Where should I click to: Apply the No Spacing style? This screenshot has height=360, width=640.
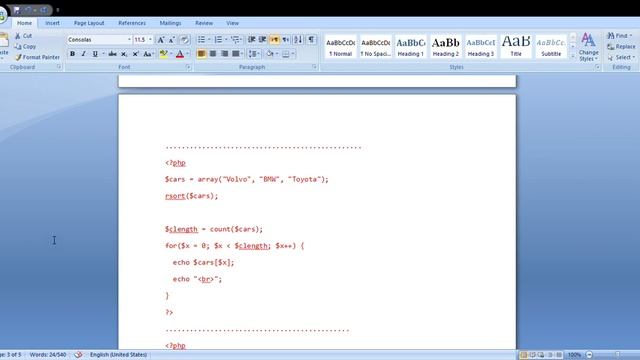(x=376, y=47)
